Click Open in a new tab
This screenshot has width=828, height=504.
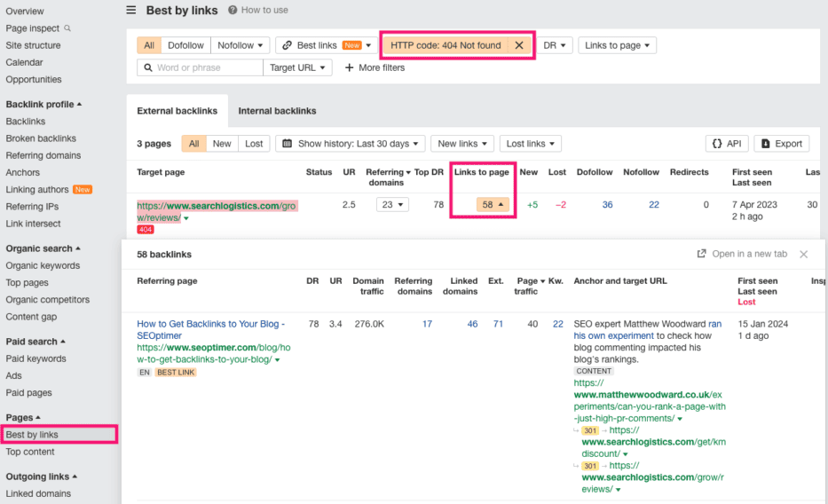(x=742, y=254)
